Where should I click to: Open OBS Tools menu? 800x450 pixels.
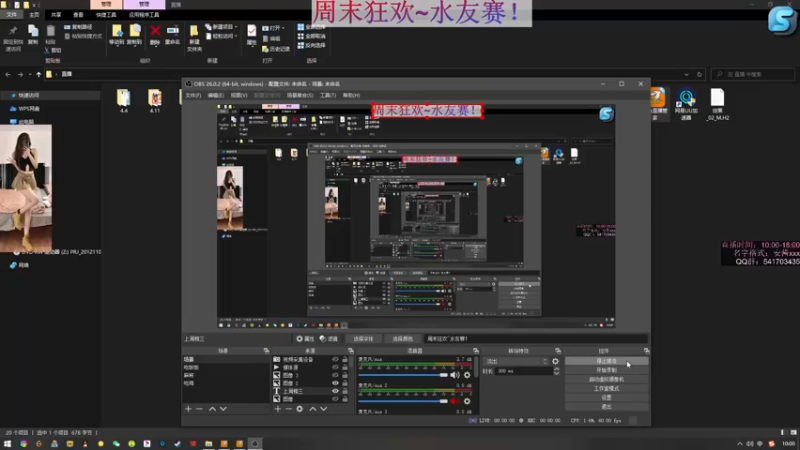(328, 95)
